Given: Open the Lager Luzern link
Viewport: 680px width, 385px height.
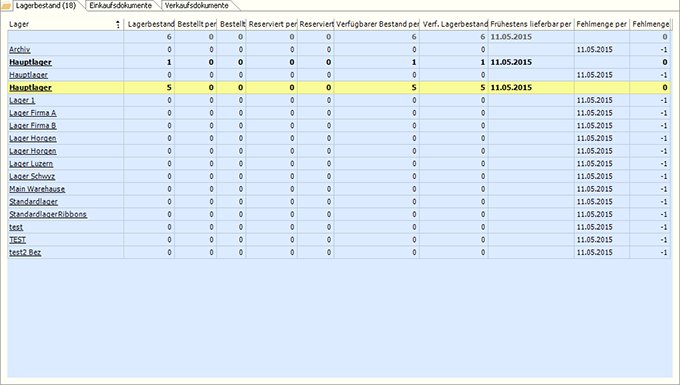Looking at the screenshot, I should (31, 163).
